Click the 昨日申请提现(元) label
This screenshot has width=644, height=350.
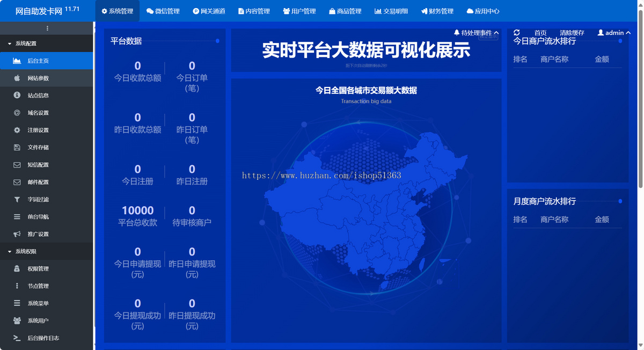pyautogui.click(x=192, y=269)
